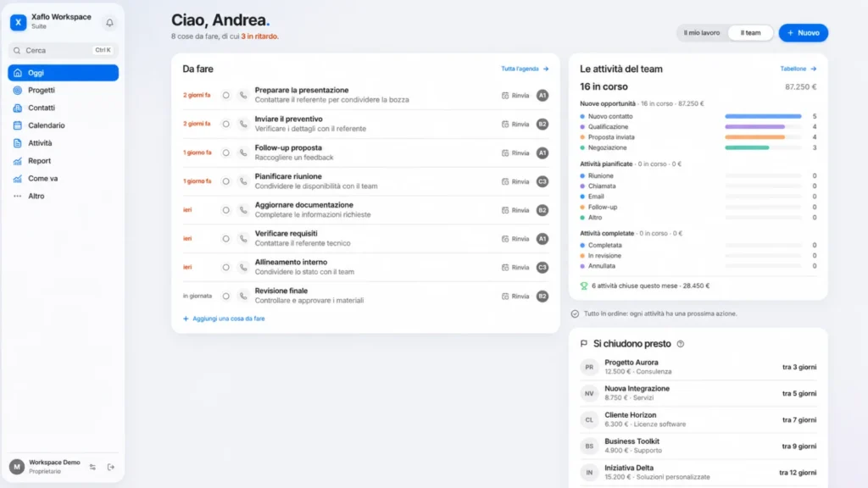The width and height of the screenshot is (868, 488).
Task: Click the logout icon at sidebar bottom
Action: [111, 467]
